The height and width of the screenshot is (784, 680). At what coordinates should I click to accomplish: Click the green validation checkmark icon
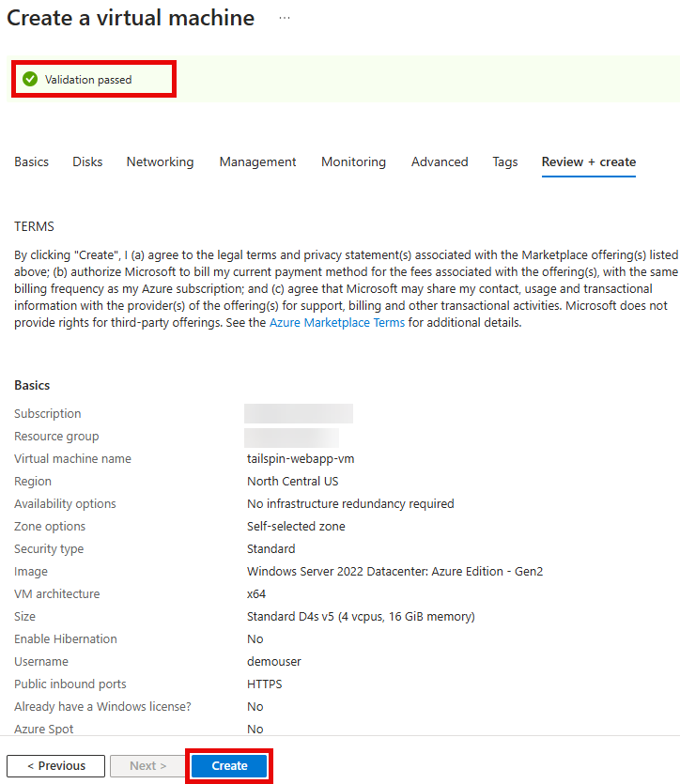[x=30, y=80]
